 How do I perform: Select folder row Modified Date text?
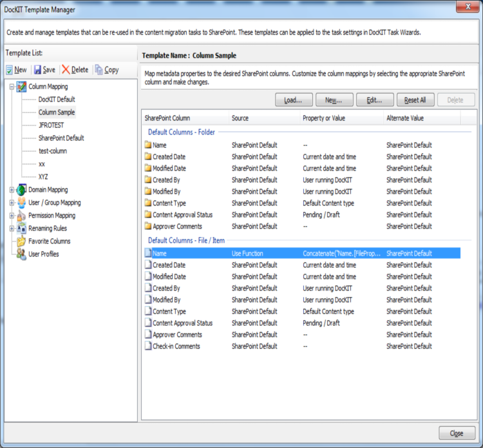tap(169, 168)
